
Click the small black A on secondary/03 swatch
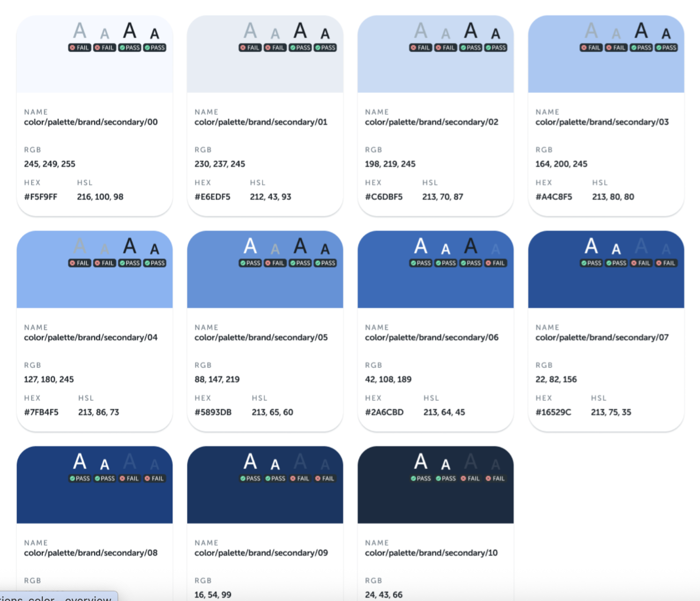[666, 34]
